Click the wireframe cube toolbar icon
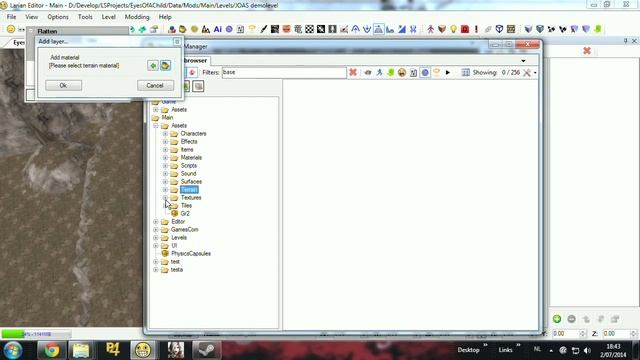The image size is (640, 360). click(499, 29)
